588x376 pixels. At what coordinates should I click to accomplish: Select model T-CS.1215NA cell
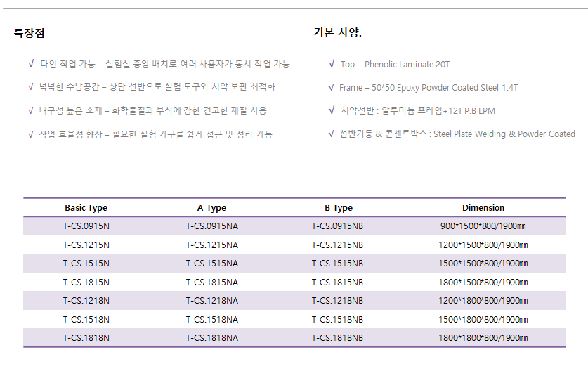tap(212, 245)
